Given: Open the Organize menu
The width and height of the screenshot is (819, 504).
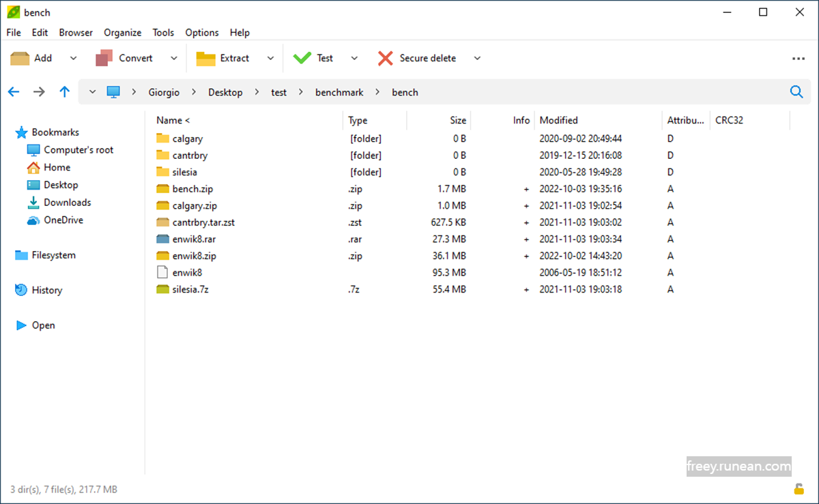Looking at the screenshot, I should point(123,32).
